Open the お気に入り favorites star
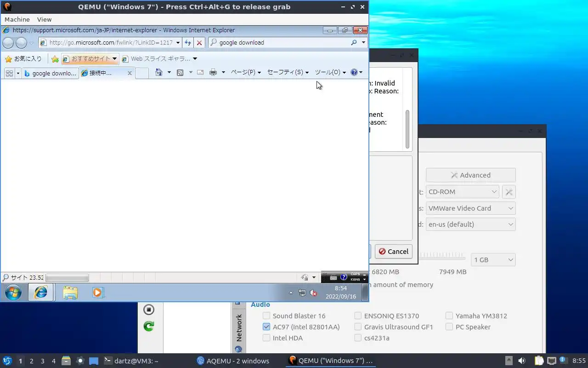This screenshot has width=588, height=368. click(23, 59)
